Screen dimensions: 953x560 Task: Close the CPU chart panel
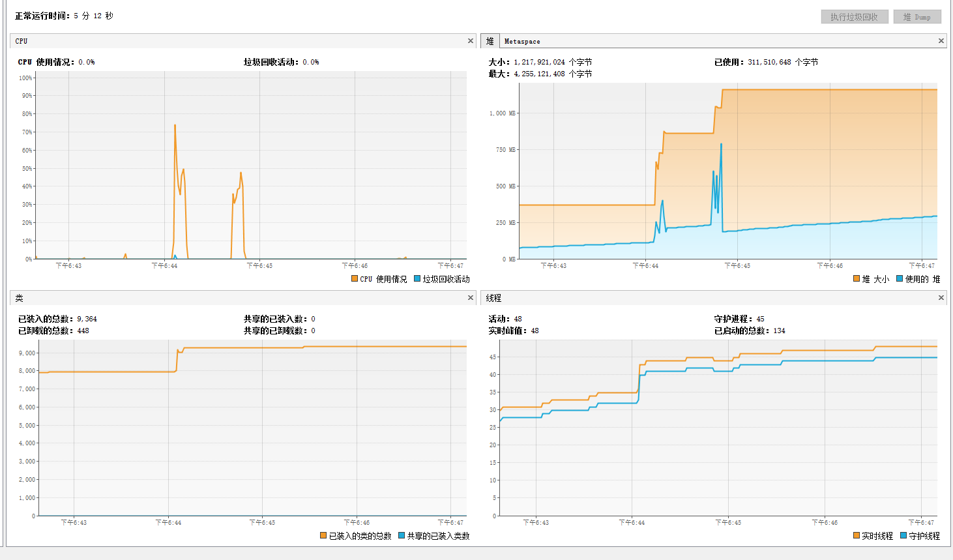471,41
